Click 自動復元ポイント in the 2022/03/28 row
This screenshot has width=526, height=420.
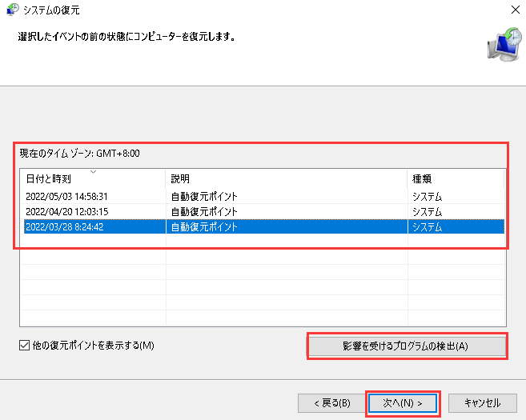204,227
